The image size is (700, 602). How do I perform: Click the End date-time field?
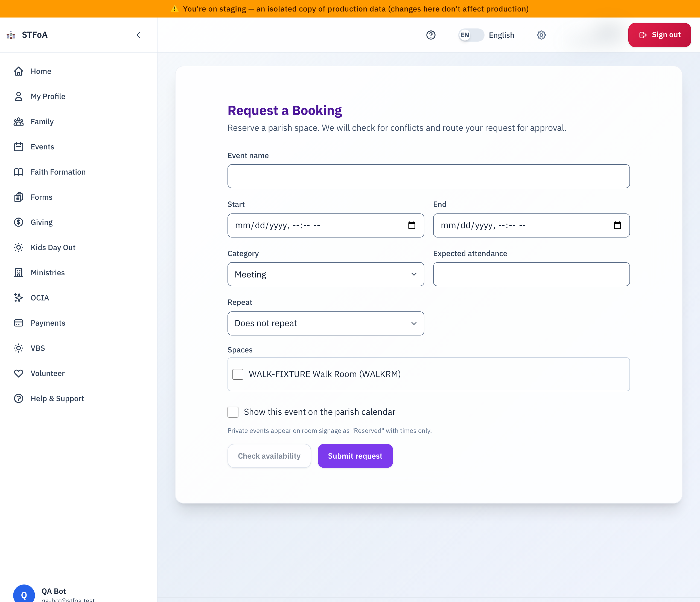(531, 225)
